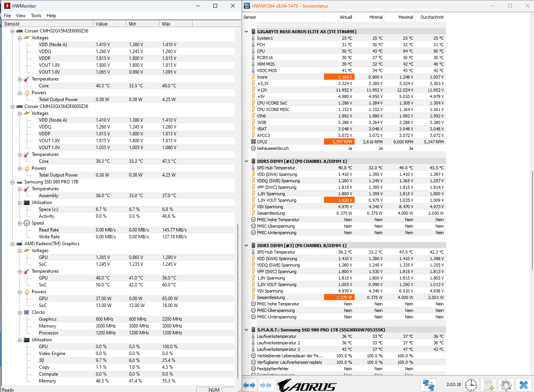Click the HWiNFO64 app icon in title bar
Viewport: 534px width, 392px height.
click(247, 6)
